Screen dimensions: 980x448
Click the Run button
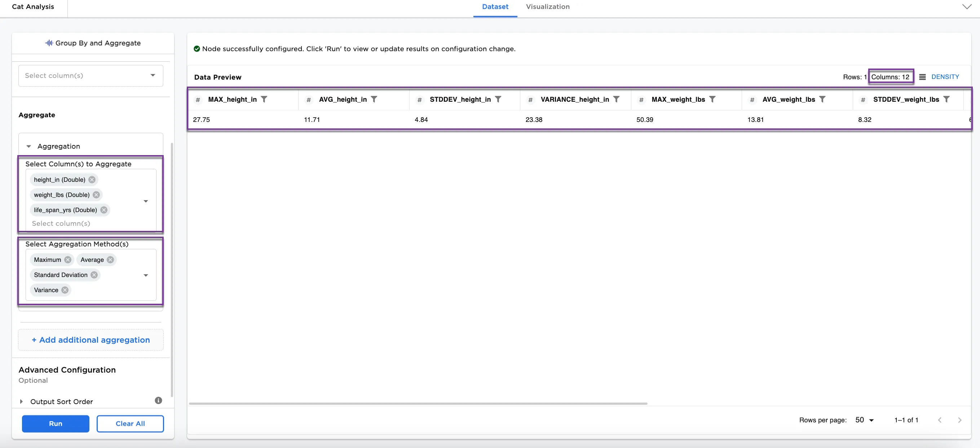(x=55, y=423)
